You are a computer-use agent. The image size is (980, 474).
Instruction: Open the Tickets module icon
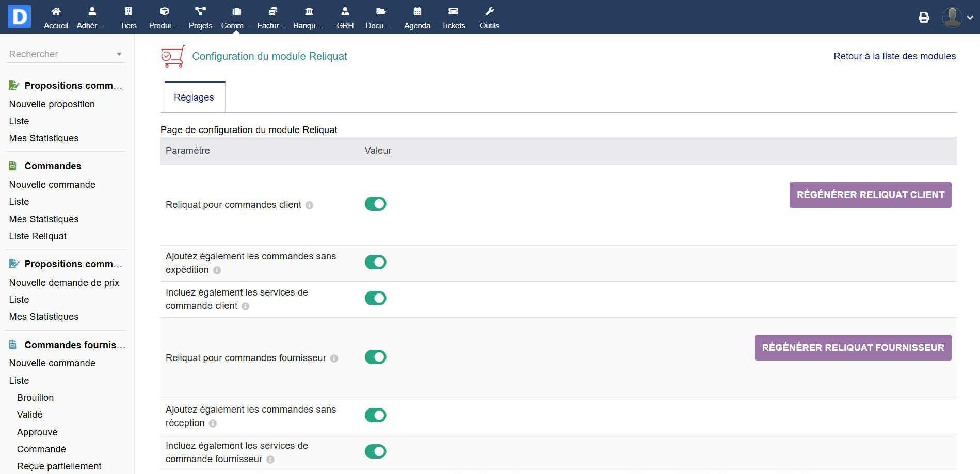(x=453, y=12)
